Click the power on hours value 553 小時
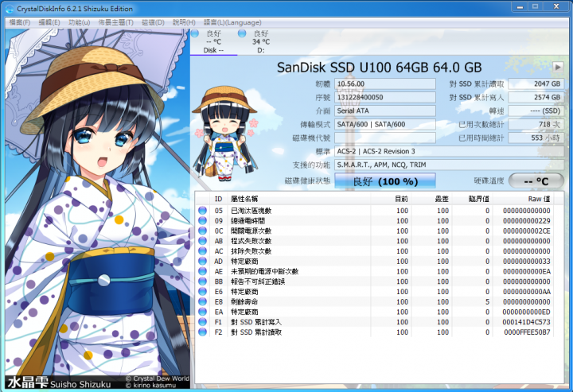The width and height of the screenshot is (573, 392). pos(536,138)
